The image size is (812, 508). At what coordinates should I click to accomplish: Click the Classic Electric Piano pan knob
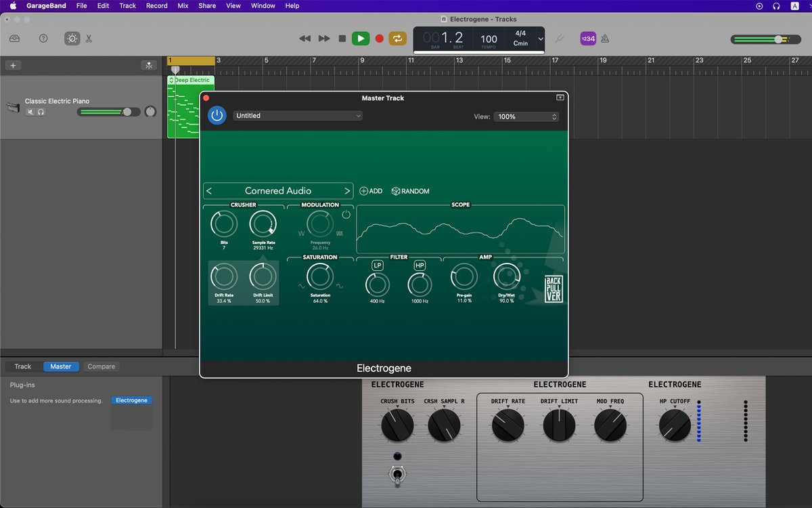[150, 112]
